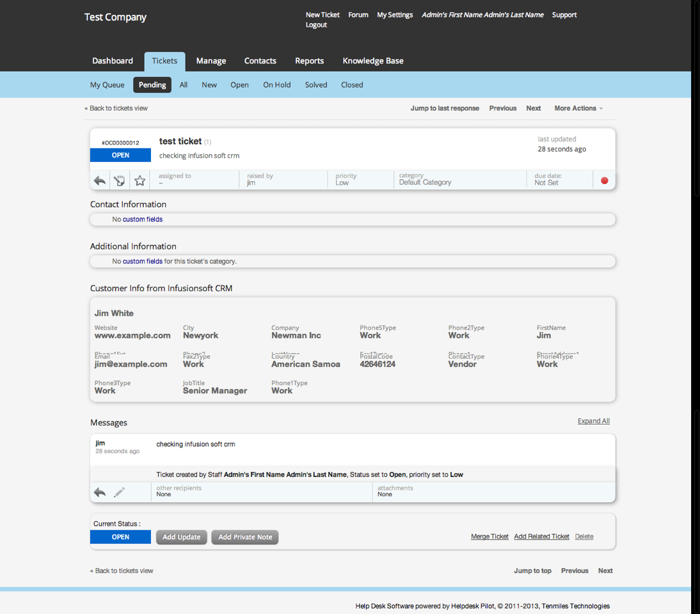Switch to the Solved filter
The image size is (700, 614).
point(315,84)
